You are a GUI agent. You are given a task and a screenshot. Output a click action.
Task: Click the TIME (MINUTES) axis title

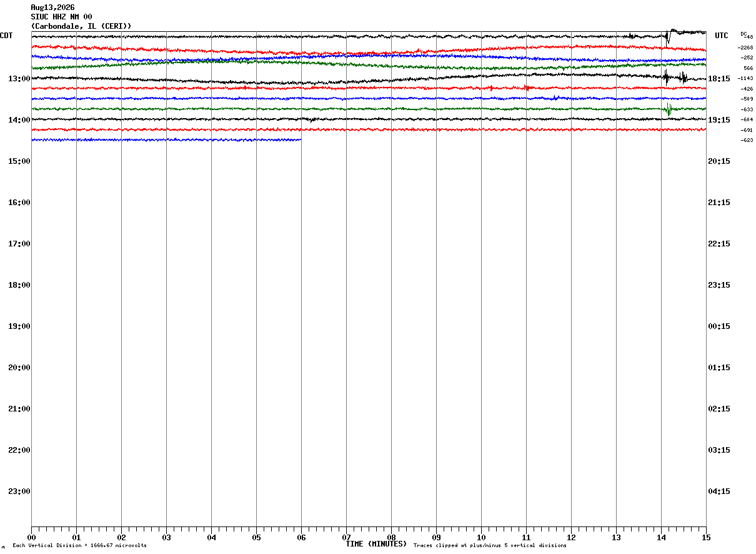(376, 544)
